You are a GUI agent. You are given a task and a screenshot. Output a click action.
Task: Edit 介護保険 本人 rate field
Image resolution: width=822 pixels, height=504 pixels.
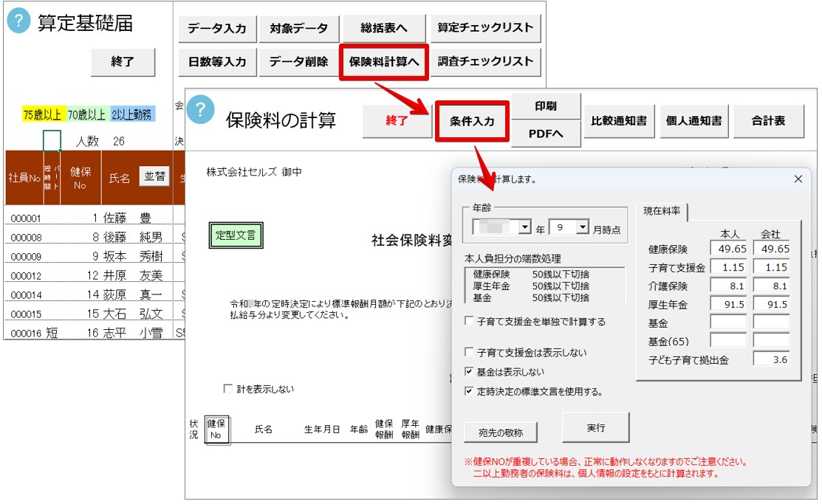click(728, 286)
